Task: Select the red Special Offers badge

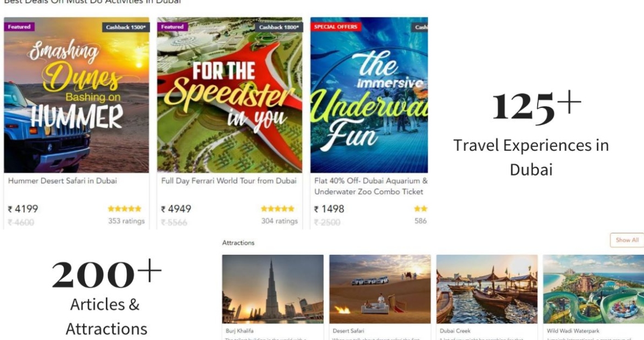Action: [x=336, y=27]
